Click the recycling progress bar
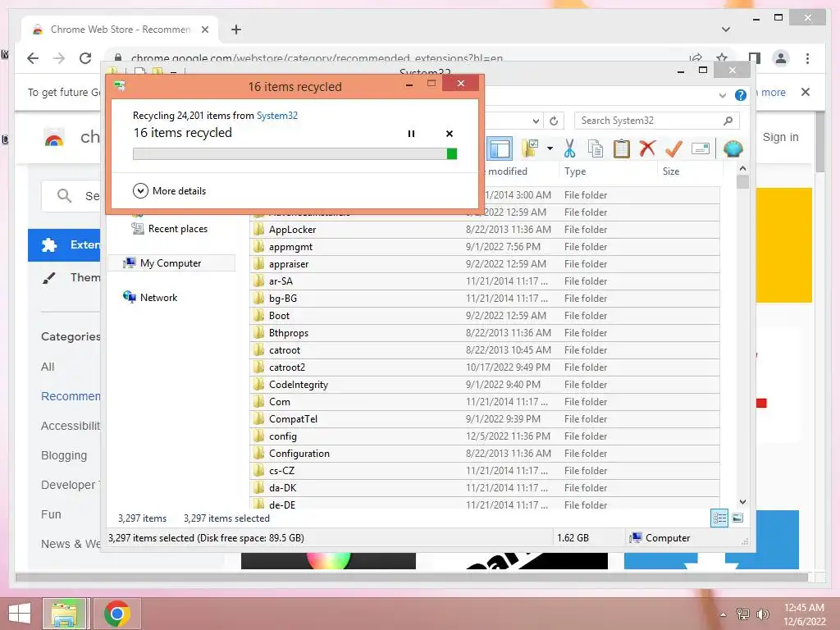 point(294,154)
